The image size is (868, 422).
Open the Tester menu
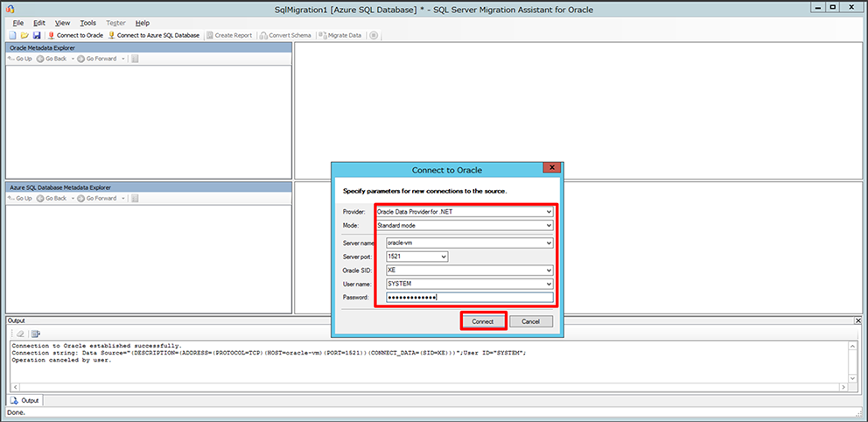[x=115, y=23]
